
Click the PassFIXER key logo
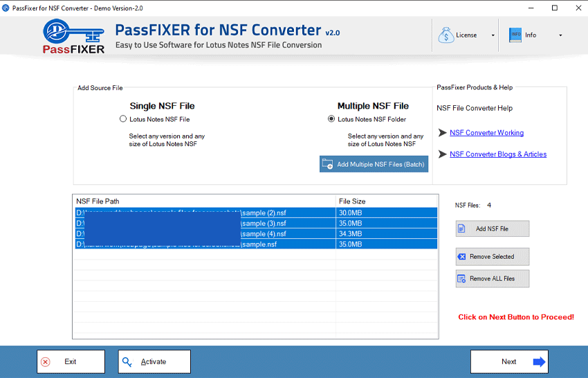(73, 37)
